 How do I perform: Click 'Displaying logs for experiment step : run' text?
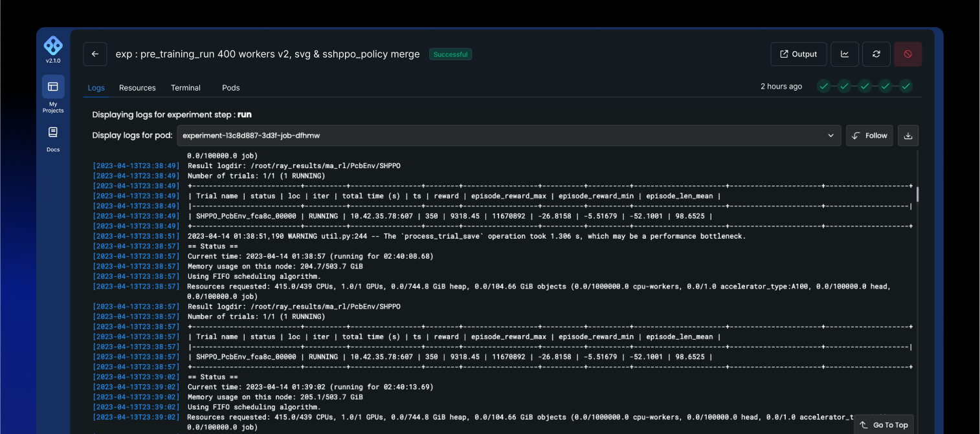click(x=172, y=114)
